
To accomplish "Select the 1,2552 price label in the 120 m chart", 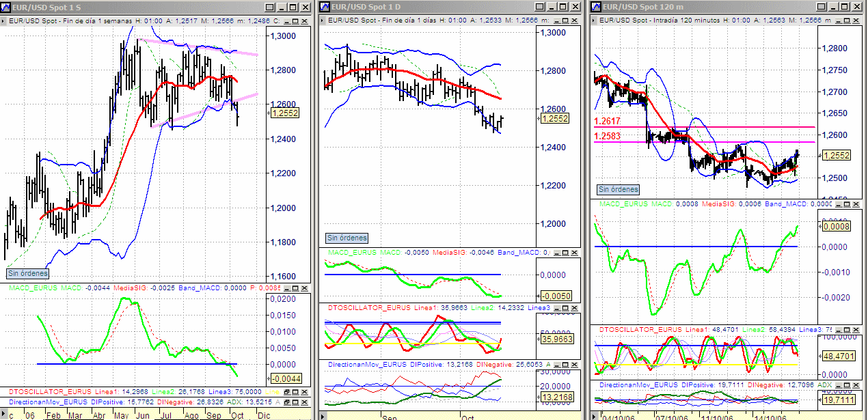I will (x=837, y=155).
